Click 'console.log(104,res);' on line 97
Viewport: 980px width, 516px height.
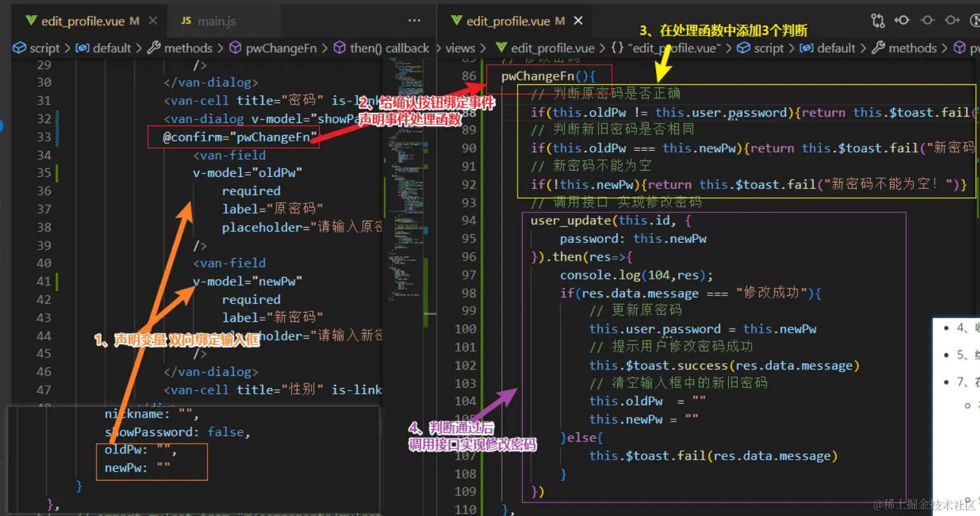(637, 275)
